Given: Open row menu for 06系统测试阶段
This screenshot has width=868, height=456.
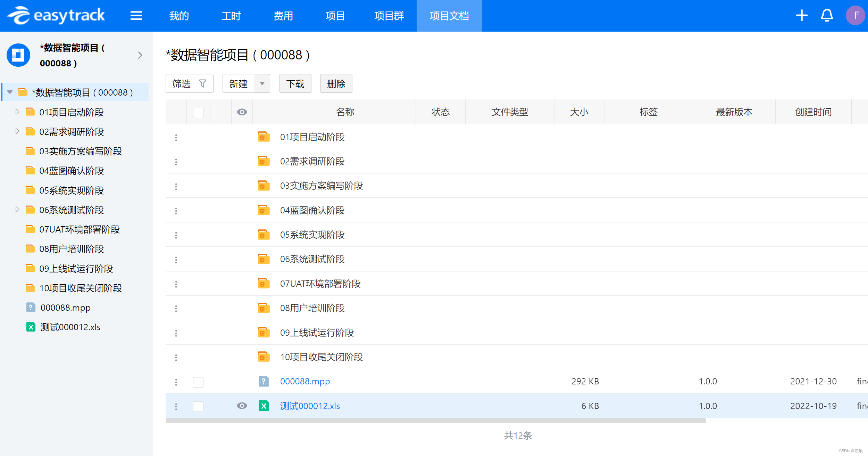Looking at the screenshot, I should click(176, 260).
